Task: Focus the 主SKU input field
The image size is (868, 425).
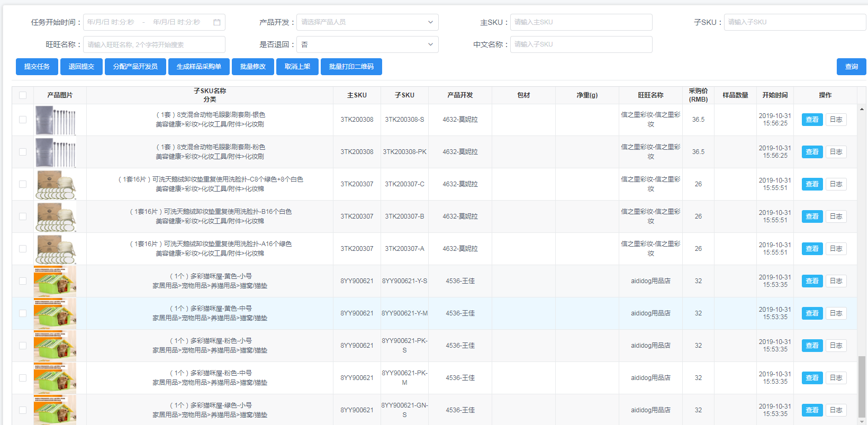Action: (x=581, y=22)
